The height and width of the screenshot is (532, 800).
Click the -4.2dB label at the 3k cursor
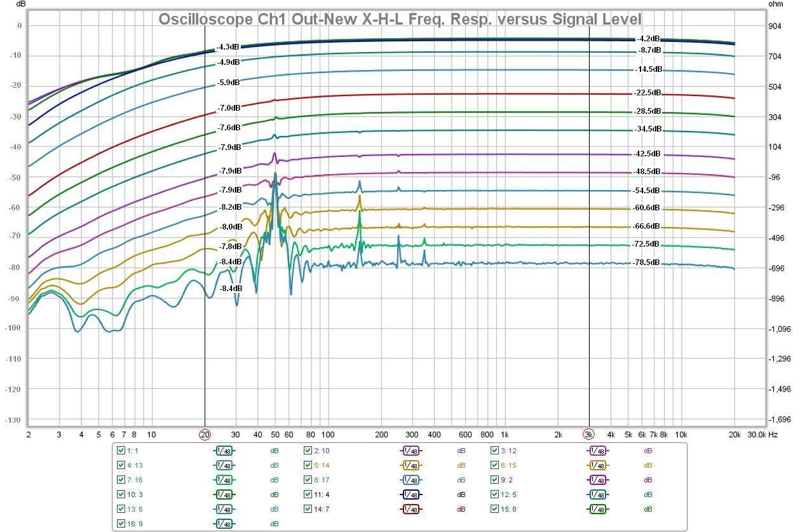tap(649, 39)
